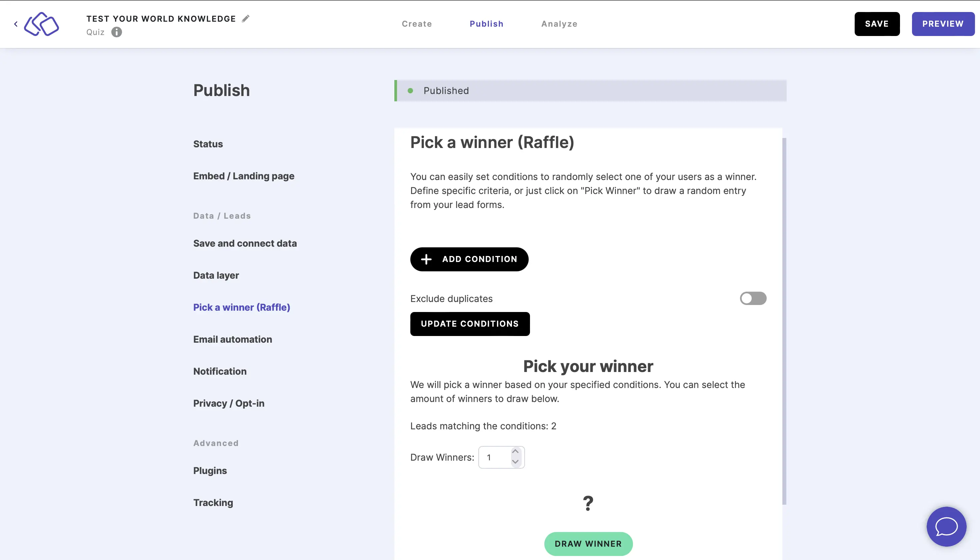
Task: Click the chat support bubble icon
Action: [946, 526]
